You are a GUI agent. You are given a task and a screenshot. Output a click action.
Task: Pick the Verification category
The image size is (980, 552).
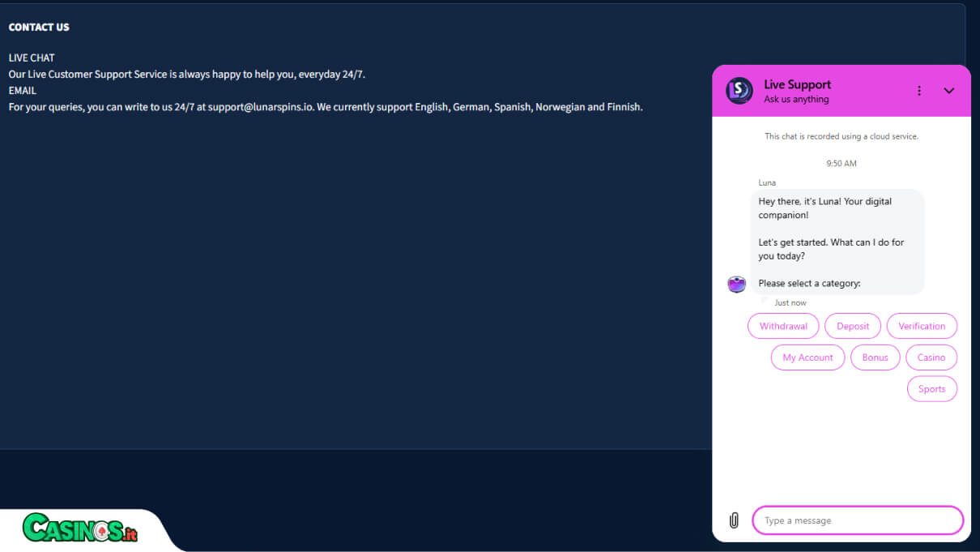pos(922,326)
